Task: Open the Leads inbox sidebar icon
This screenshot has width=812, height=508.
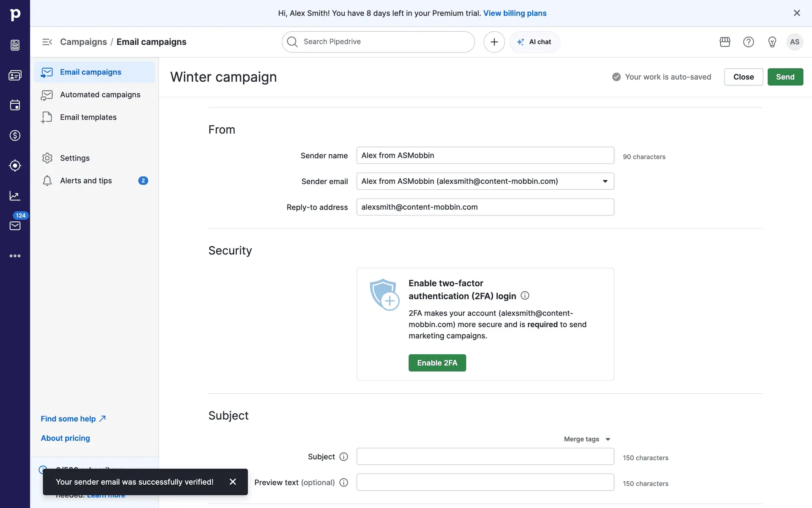Action: (15, 45)
